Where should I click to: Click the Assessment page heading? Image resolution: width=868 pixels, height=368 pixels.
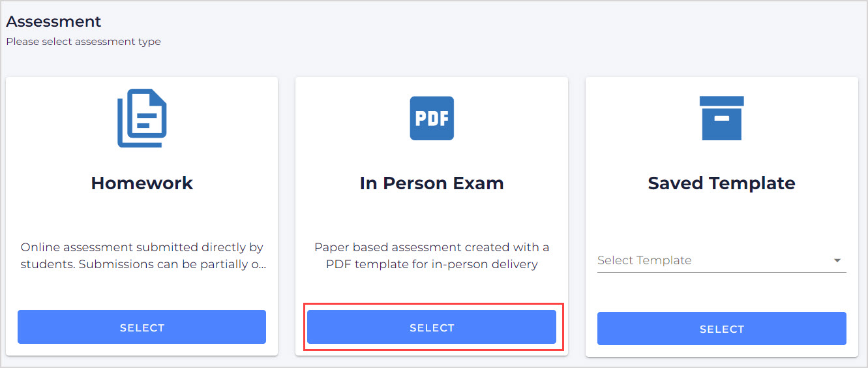pos(53,22)
